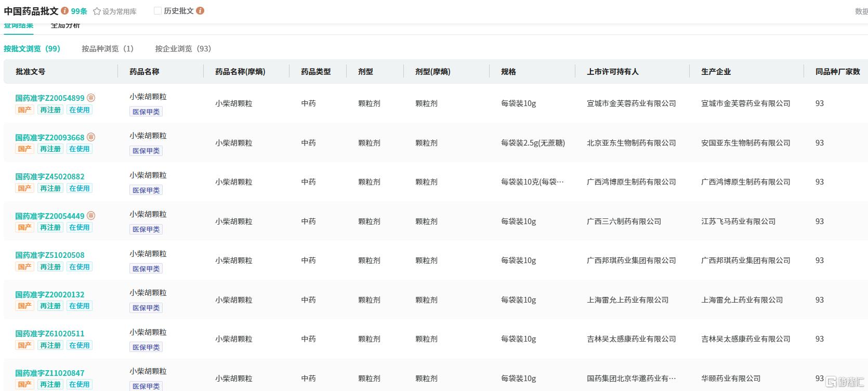Switch to 按企业浏览 (93) tab
Viewport: 868px width, 391px height.
(183, 48)
